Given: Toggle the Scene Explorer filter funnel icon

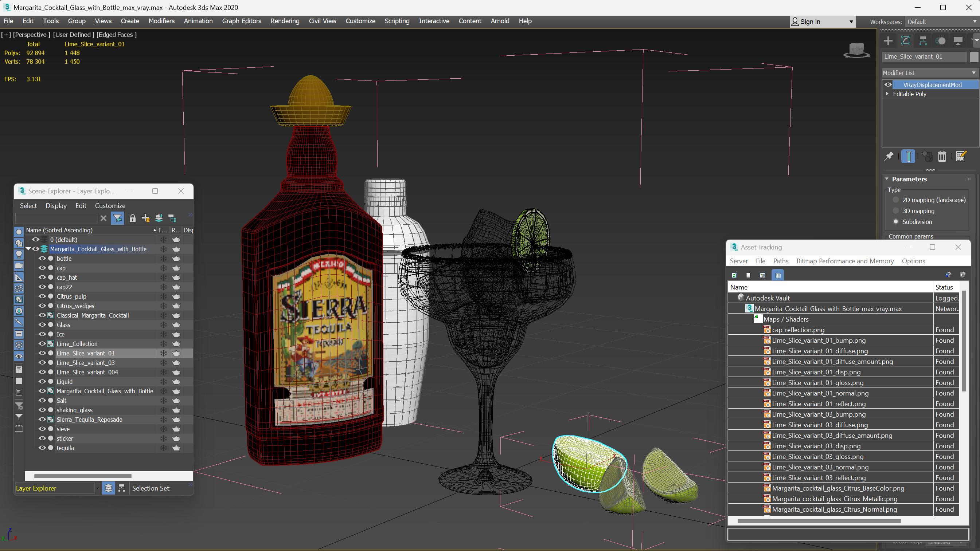Looking at the screenshot, I should (x=118, y=218).
